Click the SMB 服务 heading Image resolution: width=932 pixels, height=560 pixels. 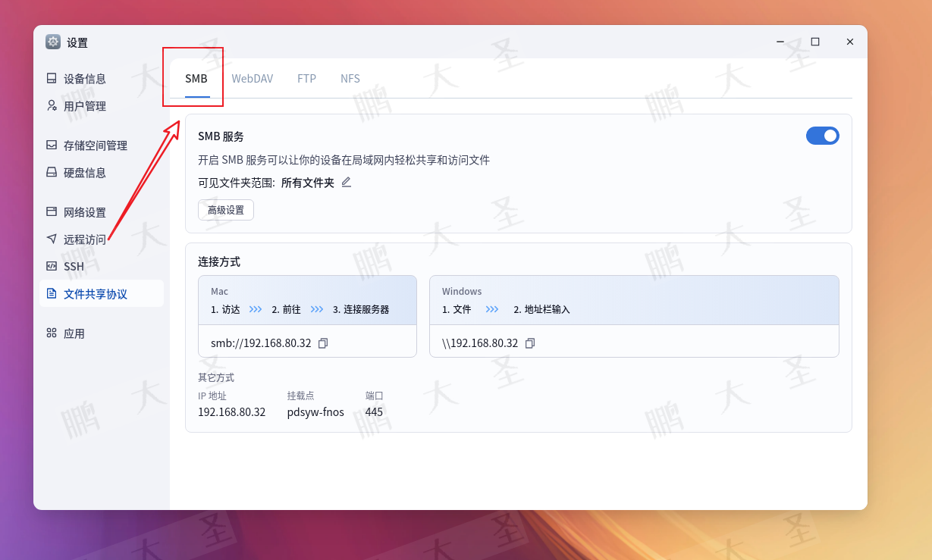click(221, 136)
